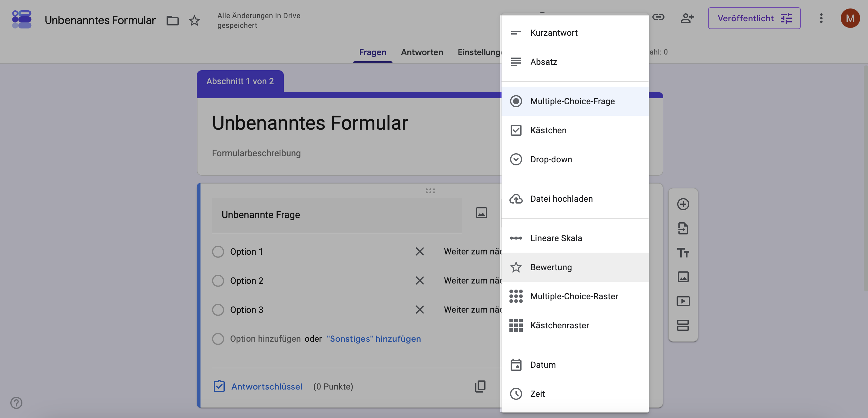This screenshot has width=868, height=418.
Task: Add image icon in side toolbar
Action: click(683, 277)
